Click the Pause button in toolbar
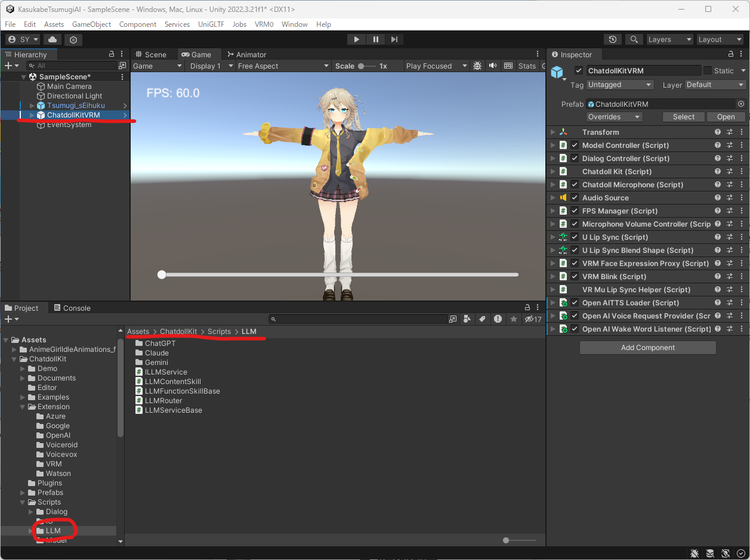Image resolution: width=750 pixels, height=560 pixels. pos(375,39)
